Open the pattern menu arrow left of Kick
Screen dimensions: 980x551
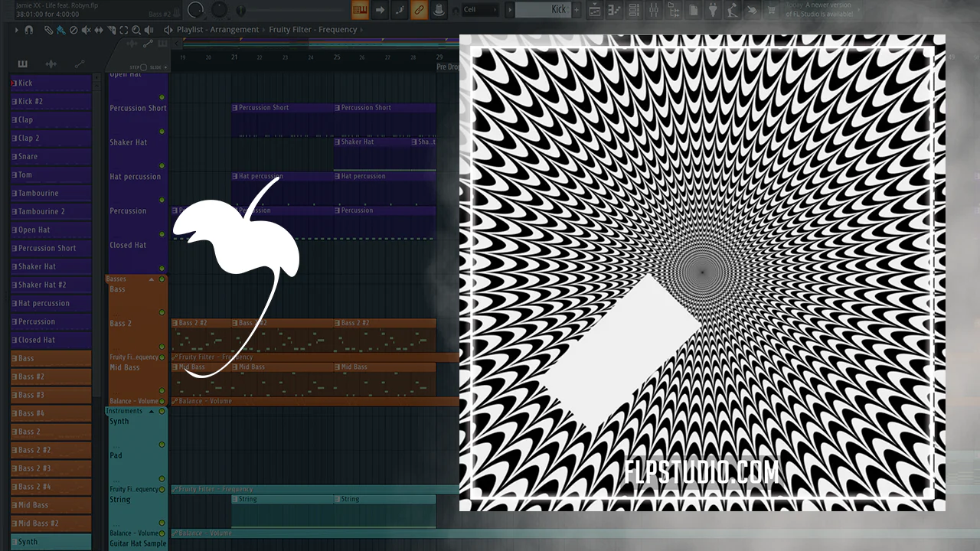point(510,10)
